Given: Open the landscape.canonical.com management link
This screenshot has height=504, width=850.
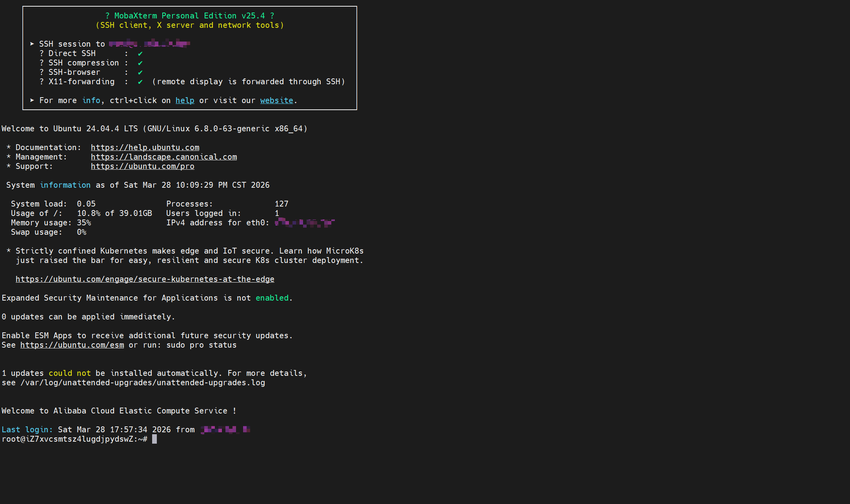Looking at the screenshot, I should pyautogui.click(x=163, y=157).
